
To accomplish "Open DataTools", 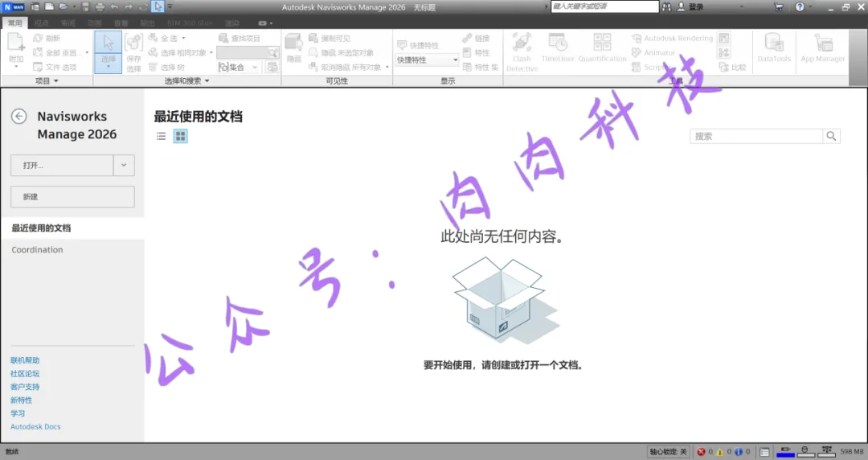I will pos(774,47).
